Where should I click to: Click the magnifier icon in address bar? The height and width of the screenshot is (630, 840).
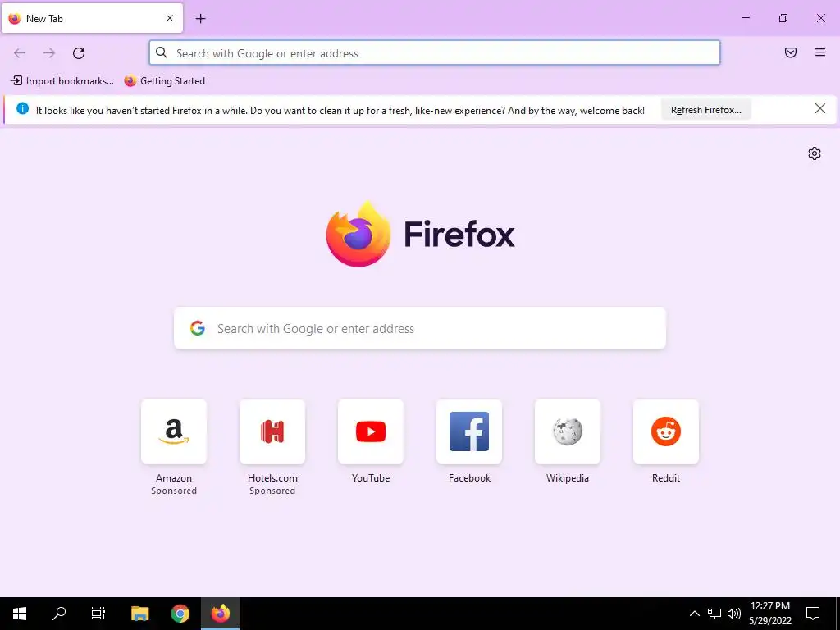click(162, 53)
